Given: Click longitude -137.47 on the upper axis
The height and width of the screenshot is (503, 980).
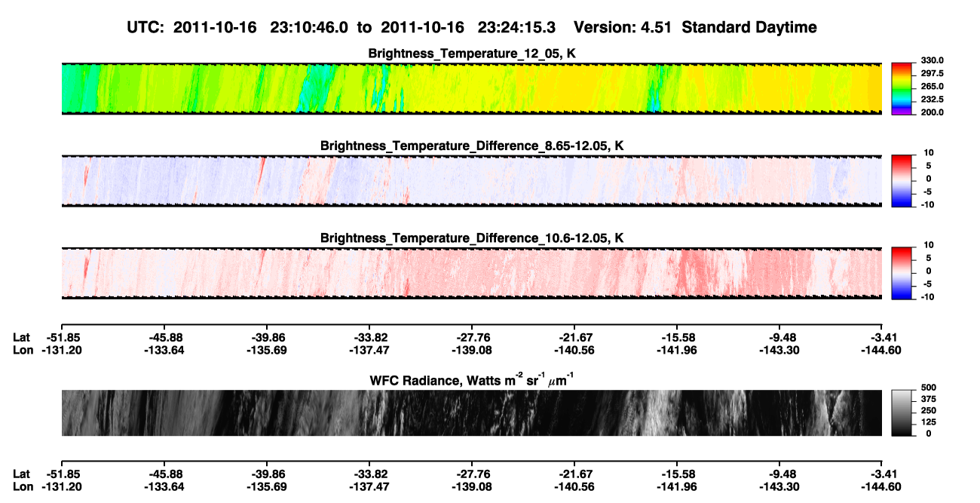Looking at the screenshot, I should 369,350.
